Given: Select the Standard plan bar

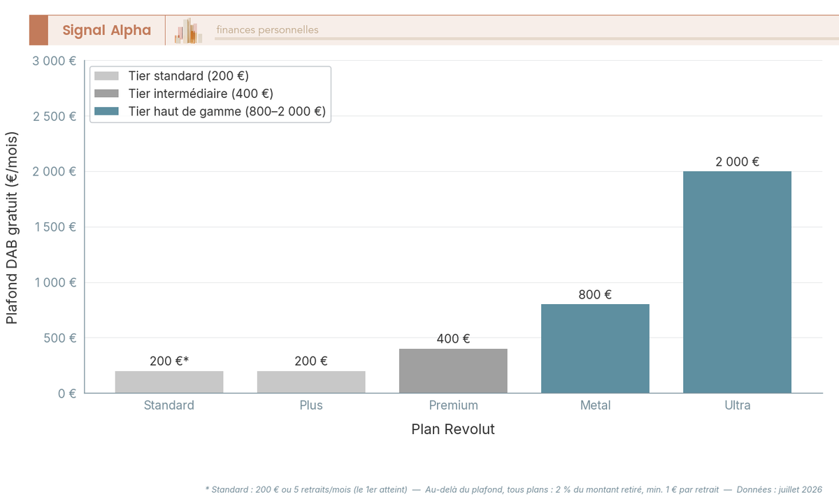Looking at the screenshot, I should tap(169, 382).
